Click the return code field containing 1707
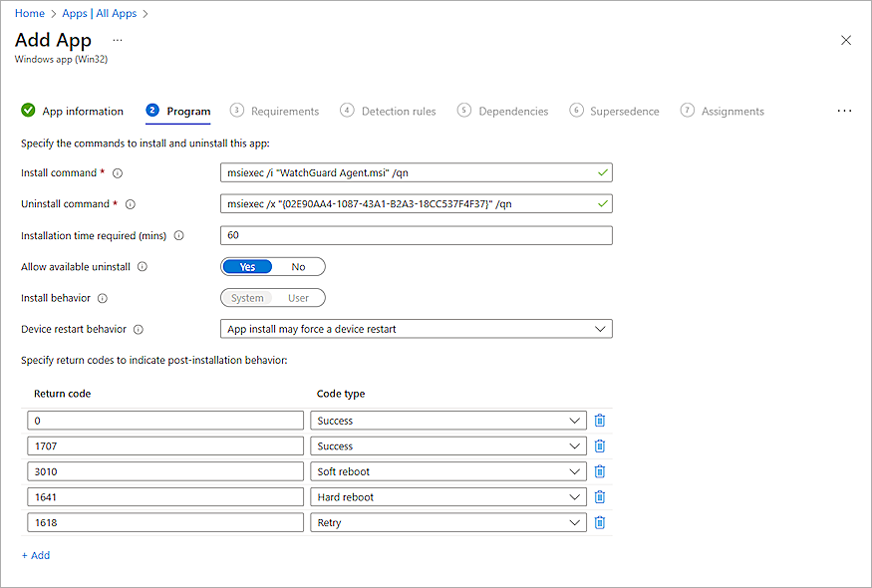The image size is (872, 588). (165, 446)
